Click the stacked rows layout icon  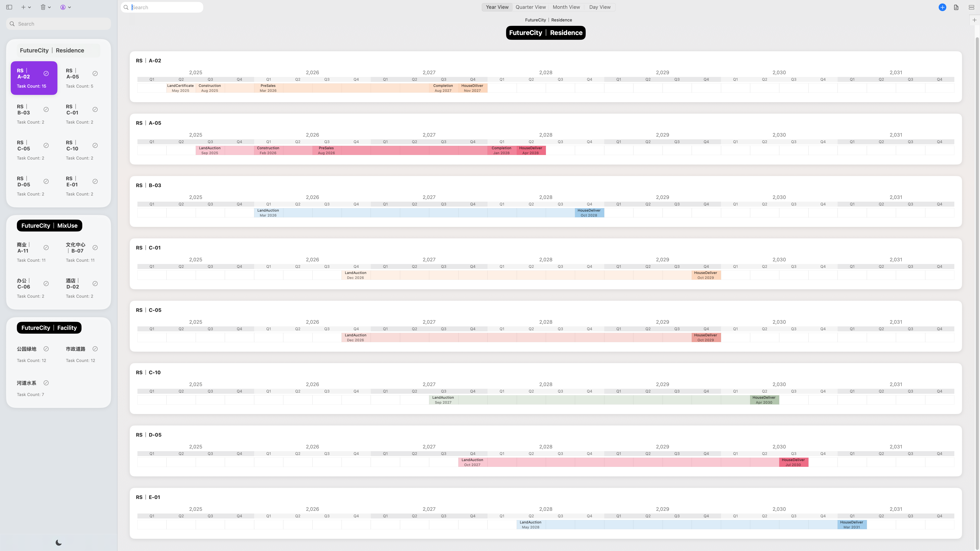coord(971,7)
